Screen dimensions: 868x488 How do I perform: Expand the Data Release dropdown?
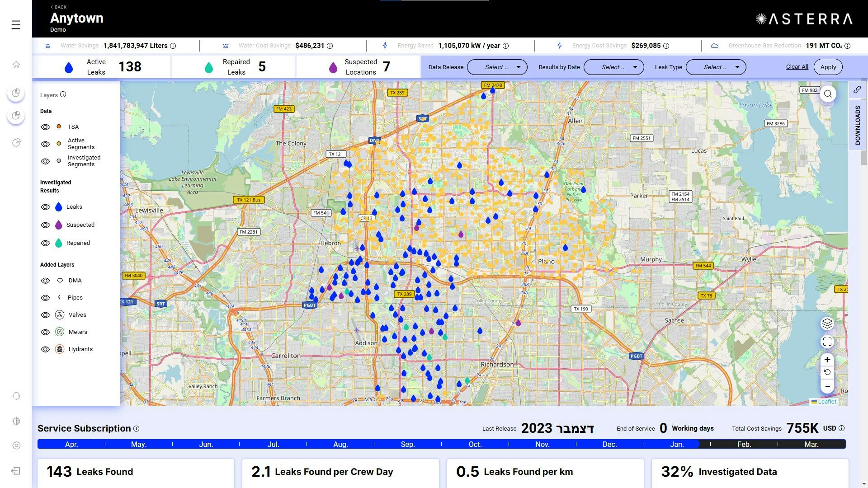click(x=497, y=67)
